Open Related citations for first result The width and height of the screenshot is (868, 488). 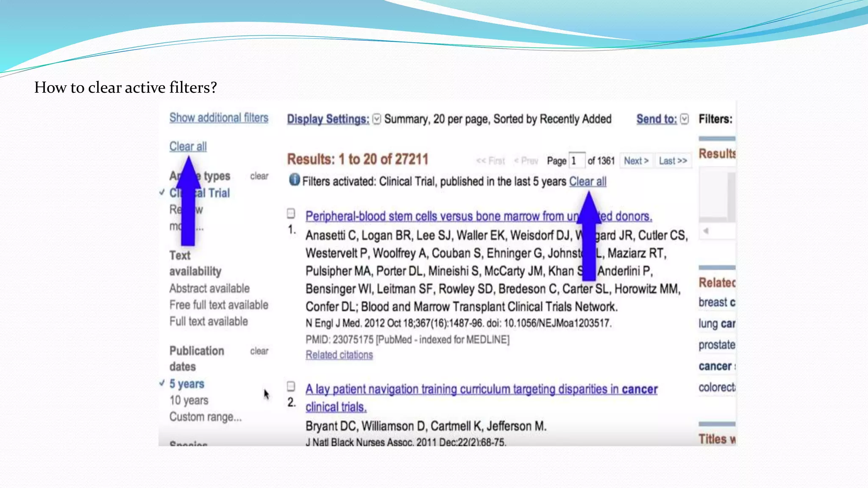(x=339, y=355)
